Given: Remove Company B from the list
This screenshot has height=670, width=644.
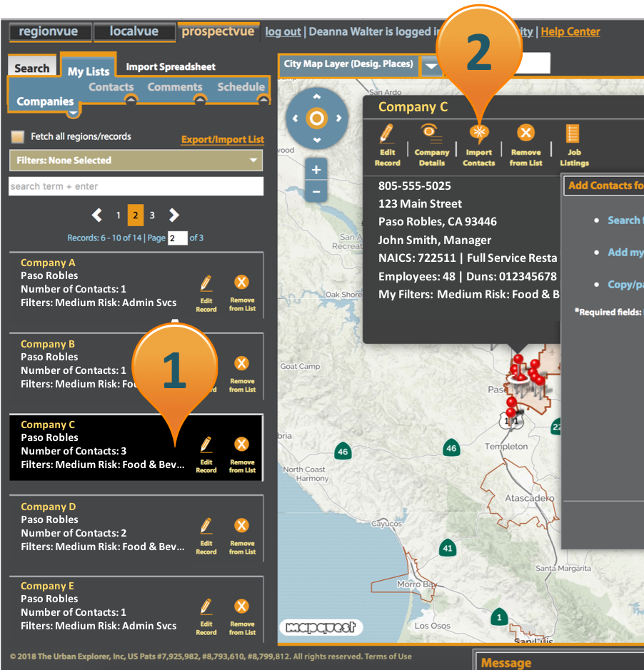Looking at the screenshot, I should [x=242, y=375].
